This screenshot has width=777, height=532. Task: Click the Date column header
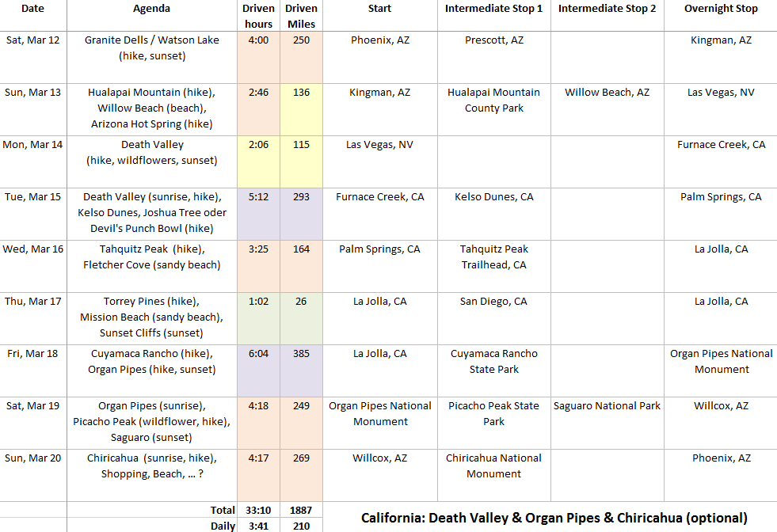[x=32, y=9]
